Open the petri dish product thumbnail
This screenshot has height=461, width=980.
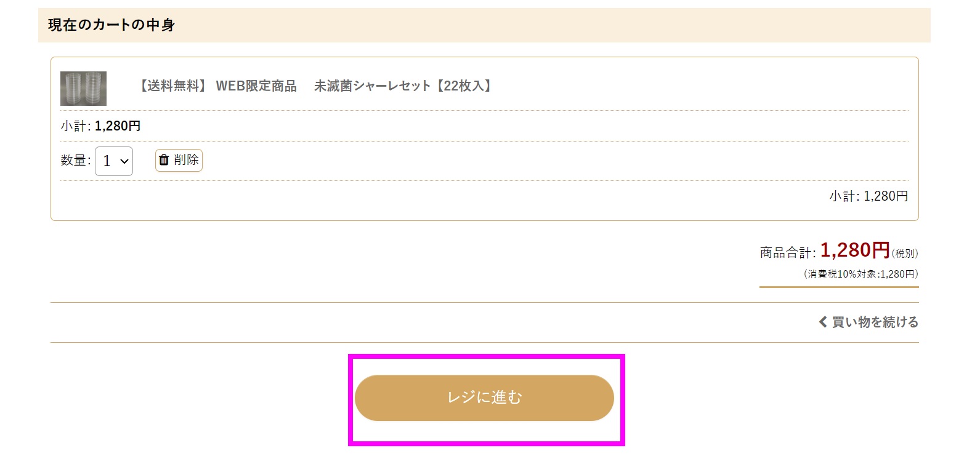[83, 89]
